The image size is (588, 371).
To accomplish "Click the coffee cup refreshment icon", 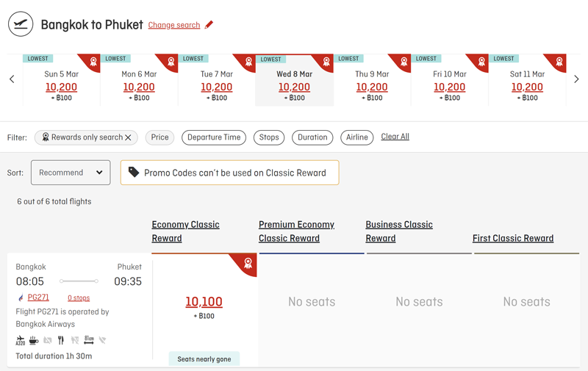I will coord(34,340).
